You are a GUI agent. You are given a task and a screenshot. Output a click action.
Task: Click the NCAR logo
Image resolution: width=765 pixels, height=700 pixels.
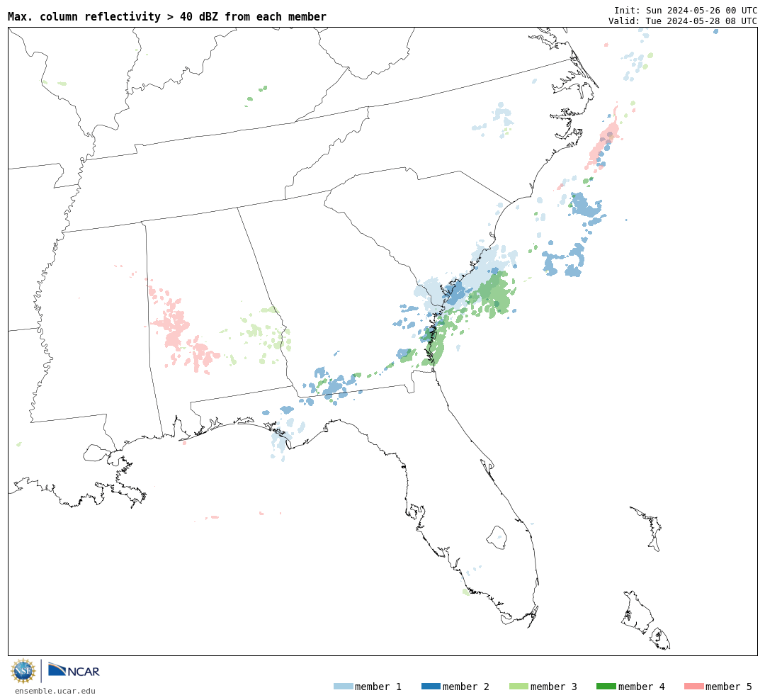point(74,670)
